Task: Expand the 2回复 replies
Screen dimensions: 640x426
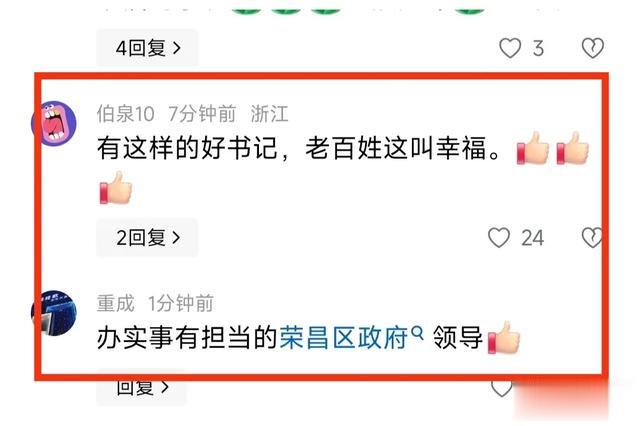Action: (x=147, y=237)
